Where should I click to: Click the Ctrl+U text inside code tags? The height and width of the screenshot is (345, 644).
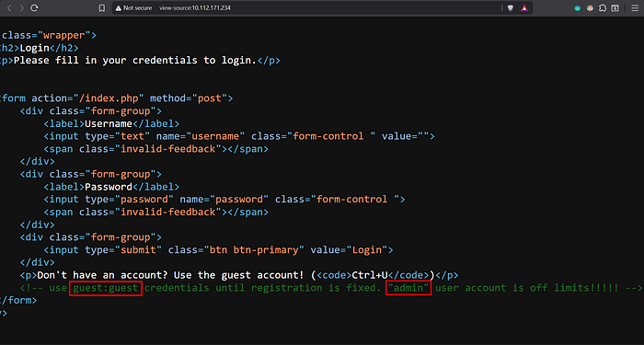(370, 275)
